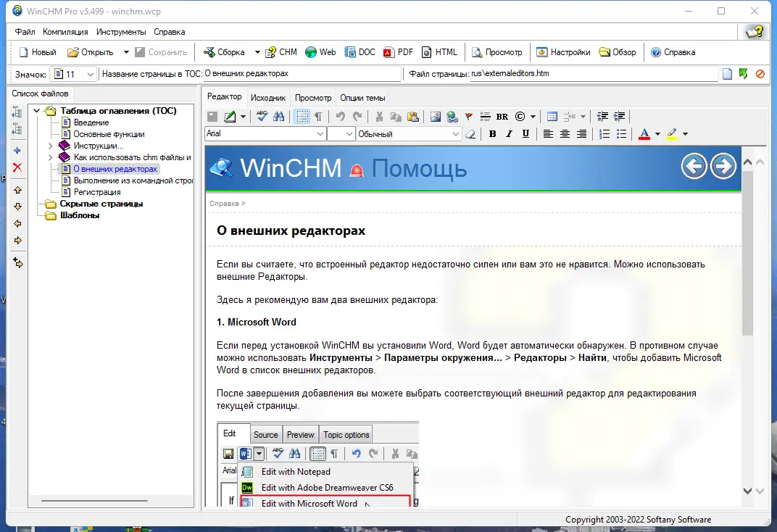777x532 pixels.
Task: Click the yellow highlight color marker
Action: [x=672, y=134]
